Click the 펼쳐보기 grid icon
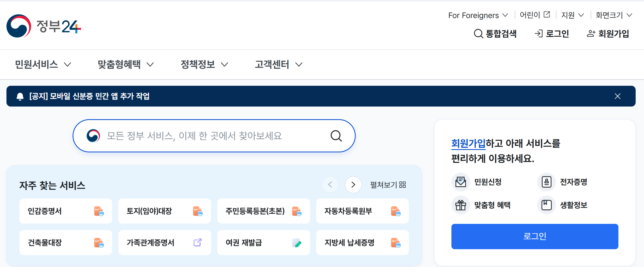644x267 pixels. 403,184
